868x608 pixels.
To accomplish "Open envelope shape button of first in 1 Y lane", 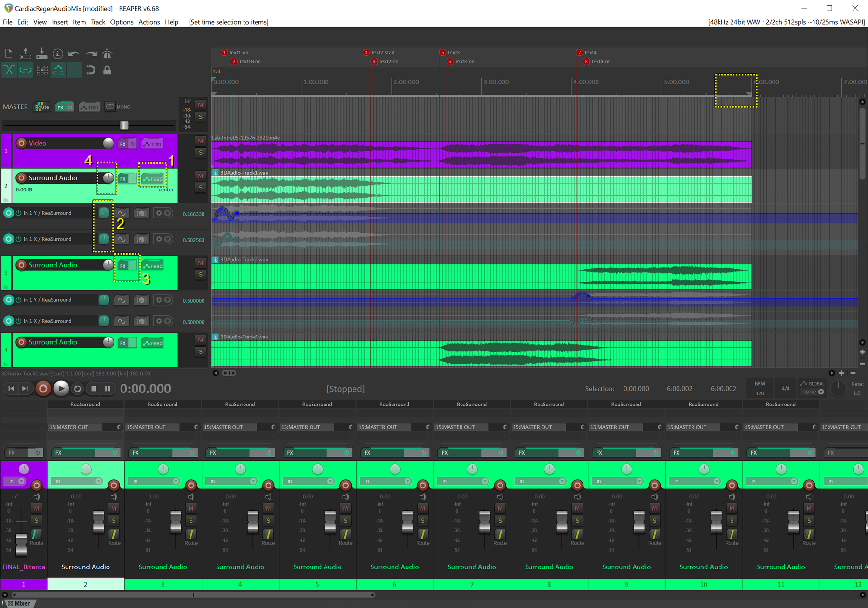I will pyautogui.click(x=122, y=213).
